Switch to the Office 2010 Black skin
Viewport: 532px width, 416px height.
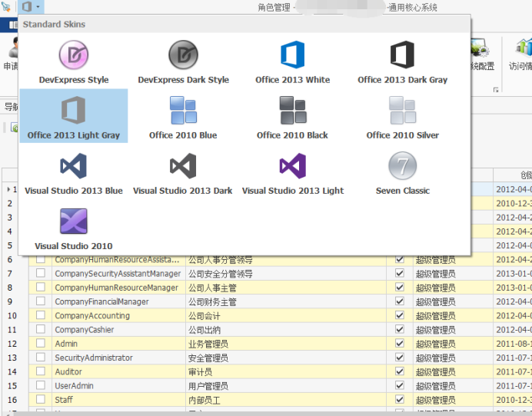(292, 116)
